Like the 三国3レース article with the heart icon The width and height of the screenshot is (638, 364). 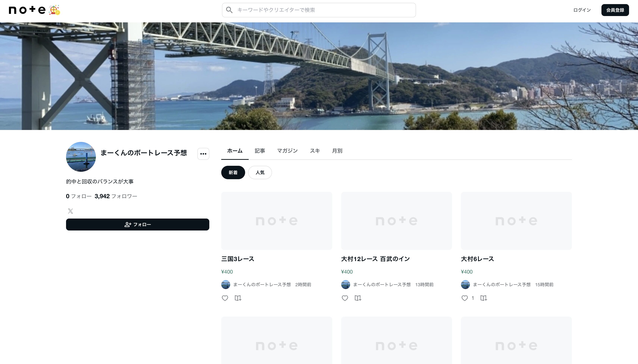coord(225,298)
